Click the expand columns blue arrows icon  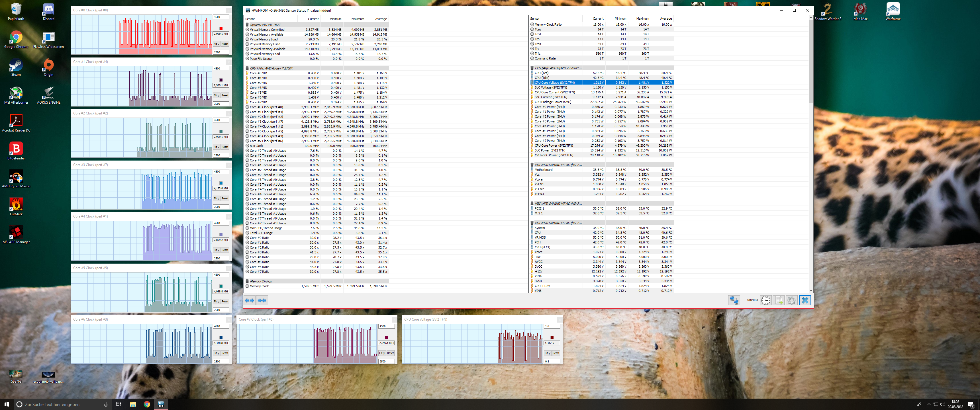(x=250, y=300)
